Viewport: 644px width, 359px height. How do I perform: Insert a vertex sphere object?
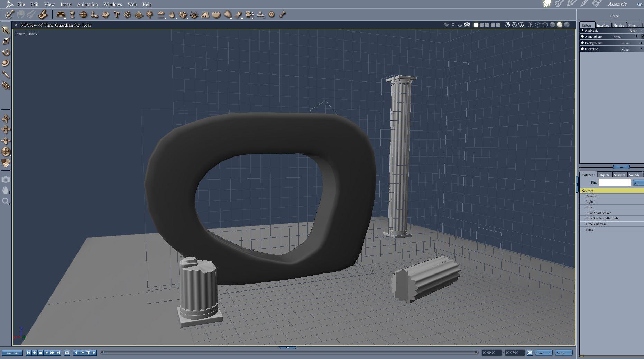pyautogui.click(x=83, y=15)
